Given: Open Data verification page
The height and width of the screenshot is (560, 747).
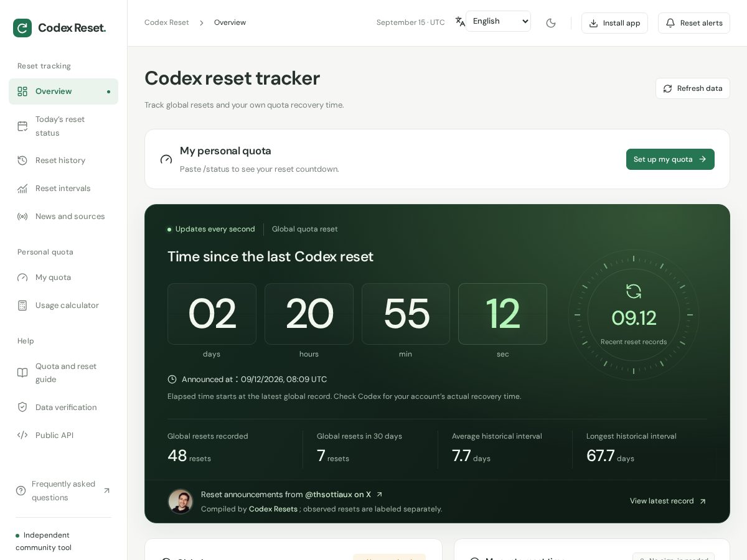Looking at the screenshot, I should click(x=63, y=408).
